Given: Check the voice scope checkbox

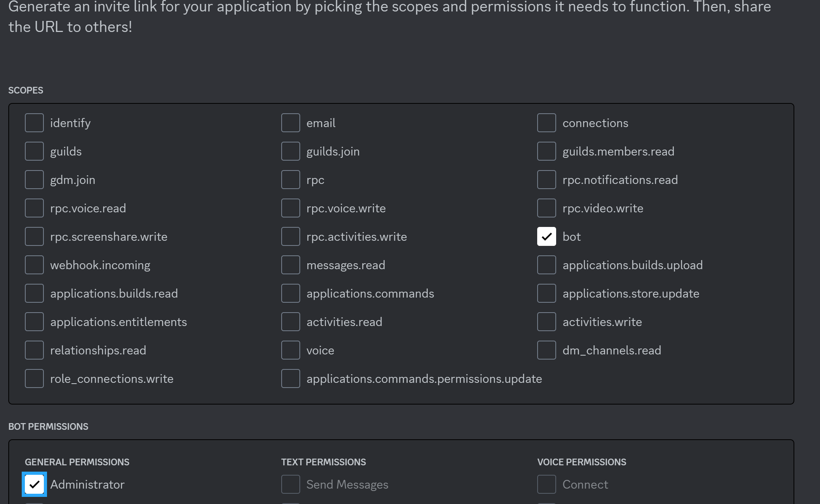Looking at the screenshot, I should (290, 350).
